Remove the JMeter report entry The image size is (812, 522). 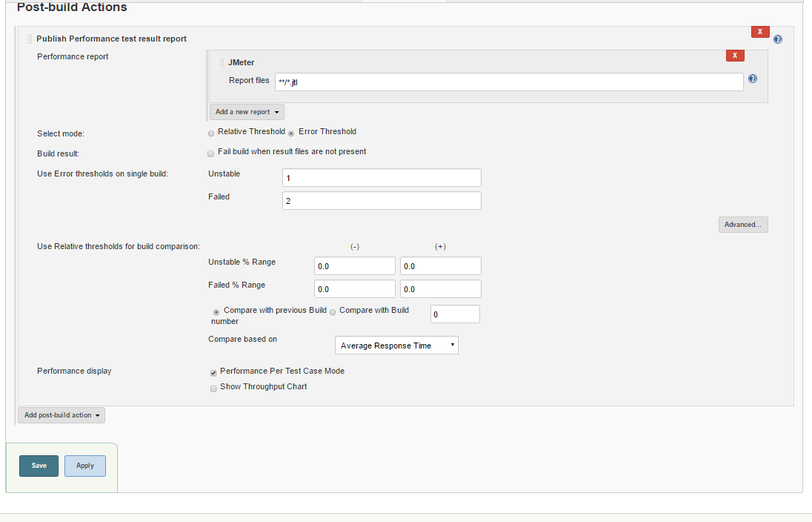[734, 56]
